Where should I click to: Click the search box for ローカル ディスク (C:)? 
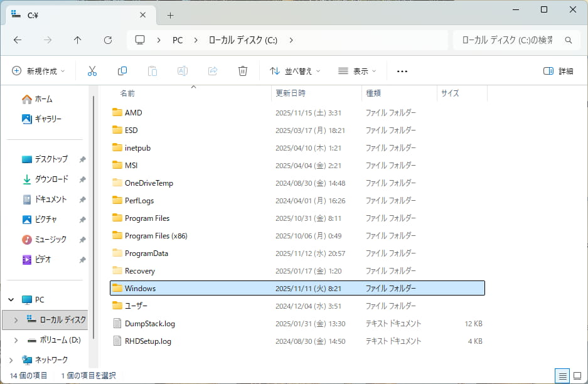pos(507,40)
